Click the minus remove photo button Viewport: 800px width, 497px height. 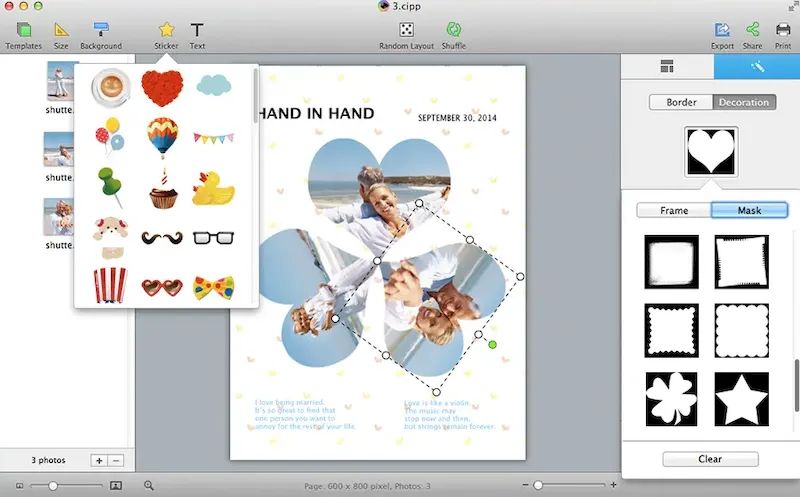[x=116, y=460]
